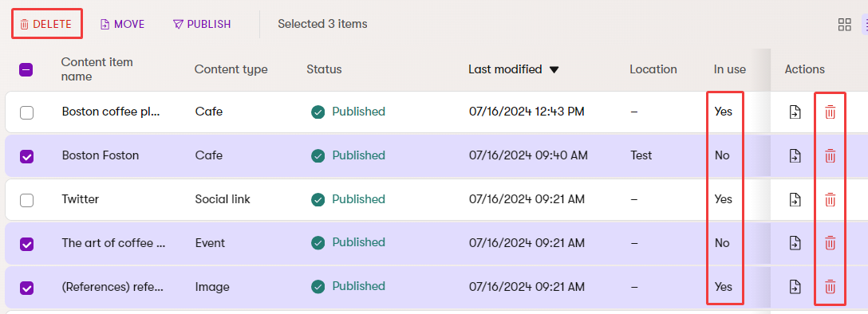868x314 pixels.
Task: Delete the Twitter item with trash icon
Action: pyautogui.click(x=830, y=199)
